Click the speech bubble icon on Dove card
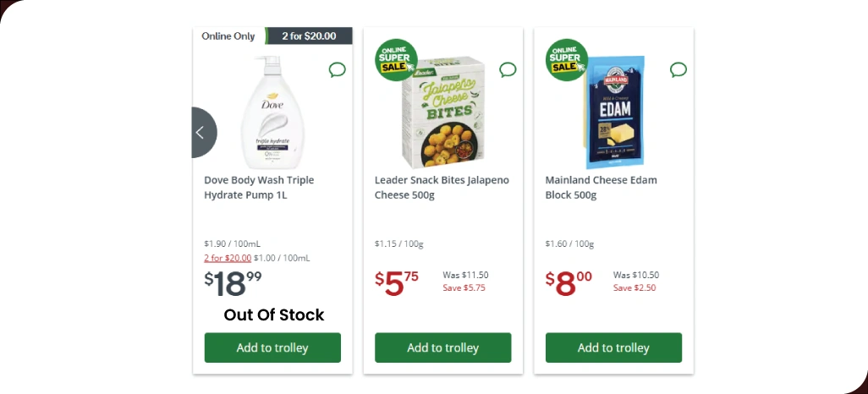Screen dimensions: 868x394 337,69
